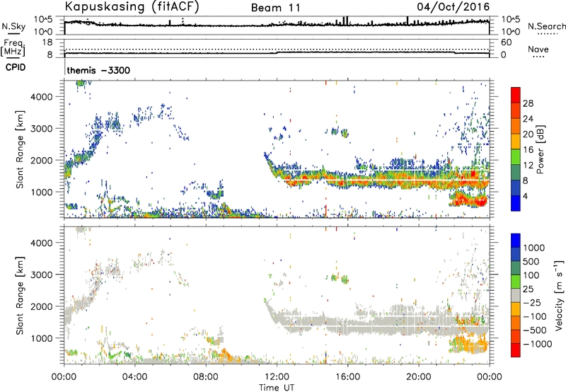This screenshot has width=566, height=392.
Task: Click the '20:00' time axis label
Action: (418, 377)
